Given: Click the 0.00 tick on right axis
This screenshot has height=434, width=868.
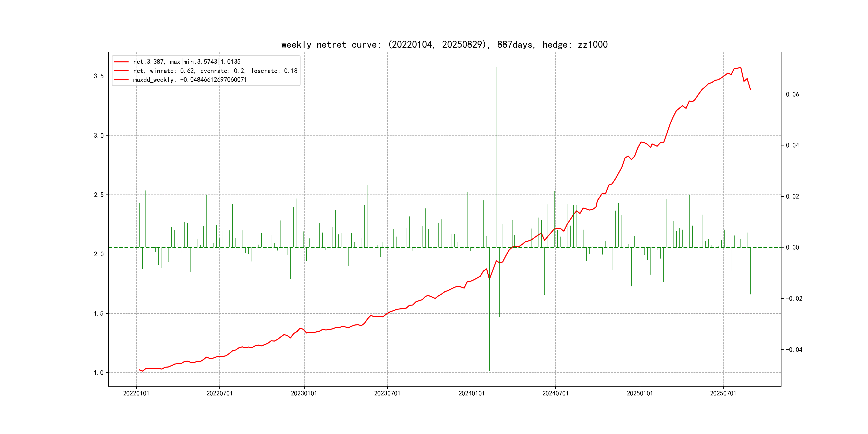Looking at the screenshot, I should [792, 248].
